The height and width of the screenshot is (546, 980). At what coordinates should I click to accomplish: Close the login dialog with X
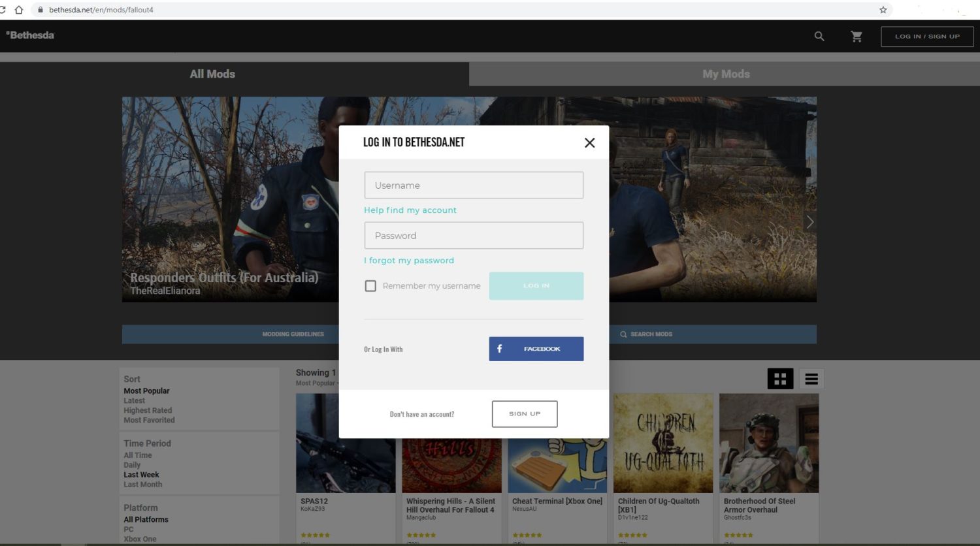tap(589, 142)
